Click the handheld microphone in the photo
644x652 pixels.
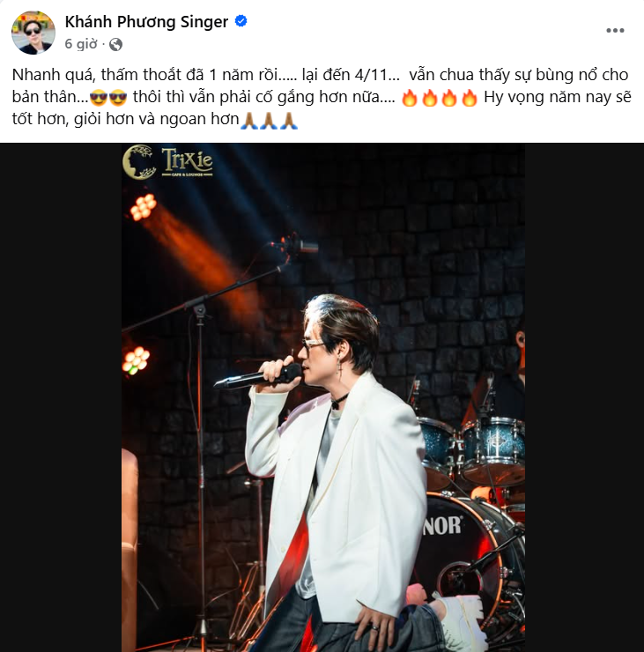point(258,376)
